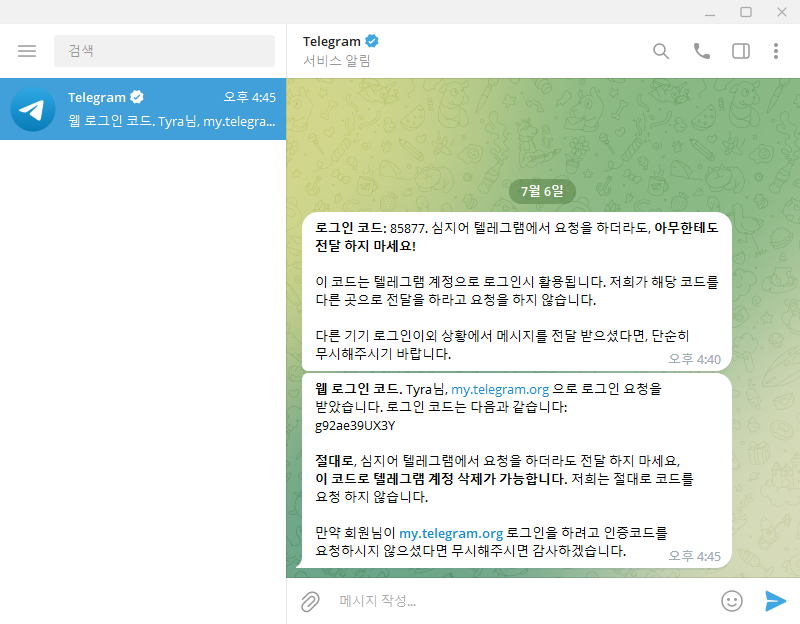Click the verified badge in chat list
The image size is (800, 624).
pos(137,97)
